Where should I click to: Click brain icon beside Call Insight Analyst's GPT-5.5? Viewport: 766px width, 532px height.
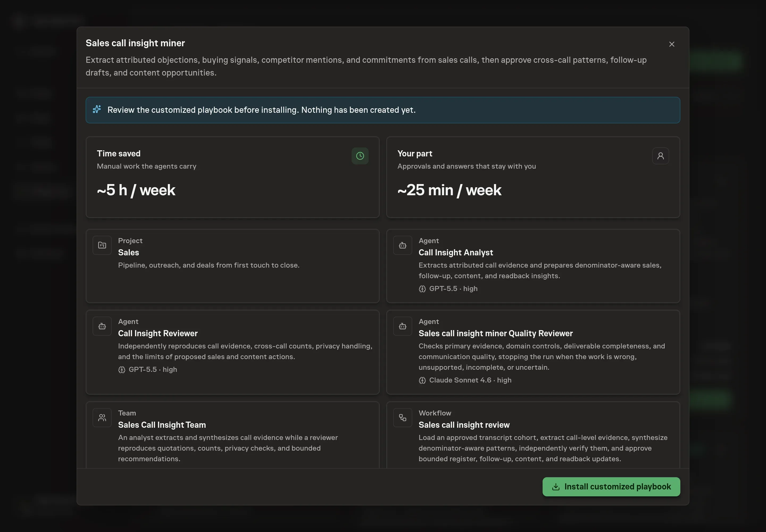[422, 289]
